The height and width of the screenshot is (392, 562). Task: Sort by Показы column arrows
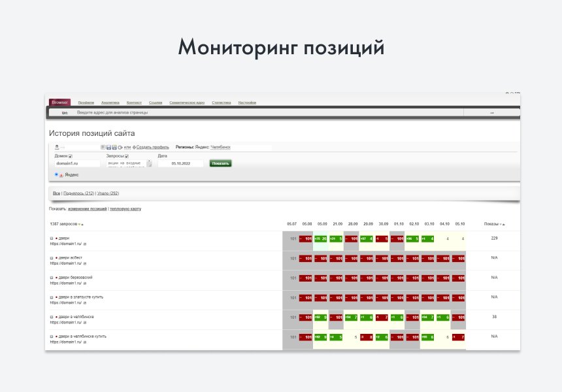click(x=502, y=224)
